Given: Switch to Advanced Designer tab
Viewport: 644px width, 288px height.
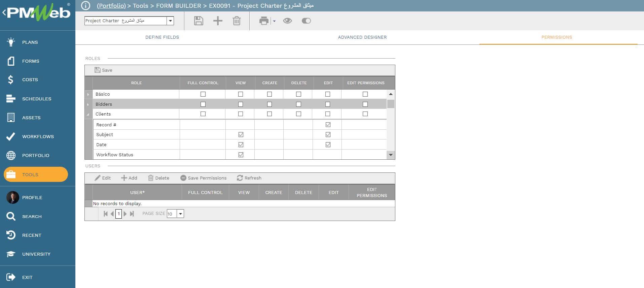Looking at the screenshot, I should 362,37.
